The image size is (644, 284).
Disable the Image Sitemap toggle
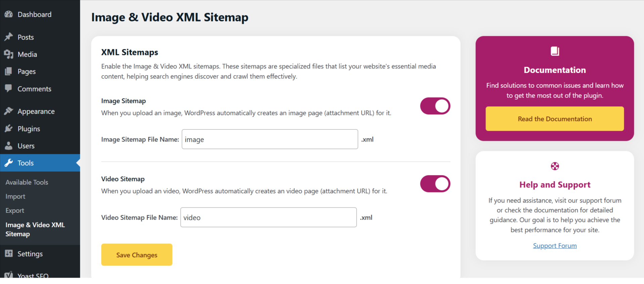435,106
